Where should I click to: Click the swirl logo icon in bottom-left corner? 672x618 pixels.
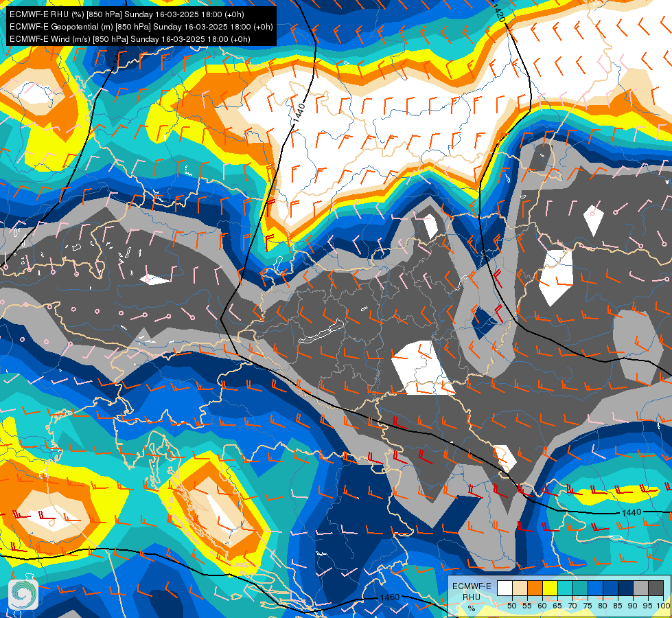pyautogui.click(x=23, y=594)
